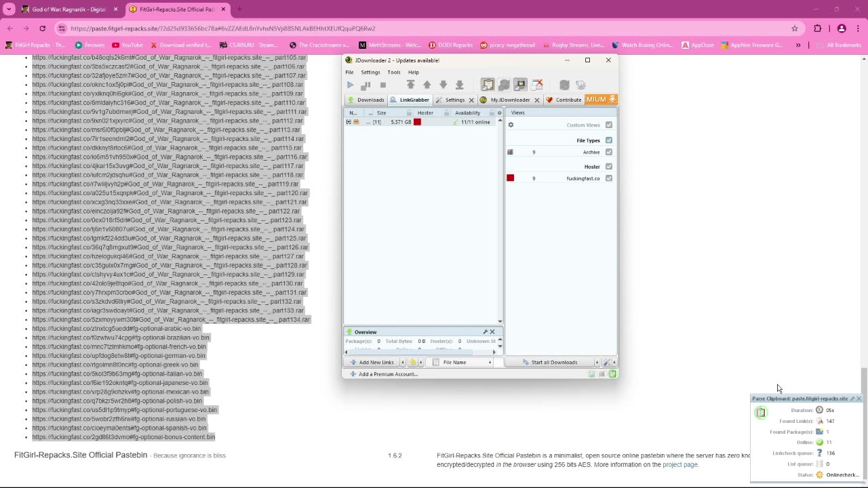Switch to the Downloads tab
The image size is (868, 488).
(366, 100)
